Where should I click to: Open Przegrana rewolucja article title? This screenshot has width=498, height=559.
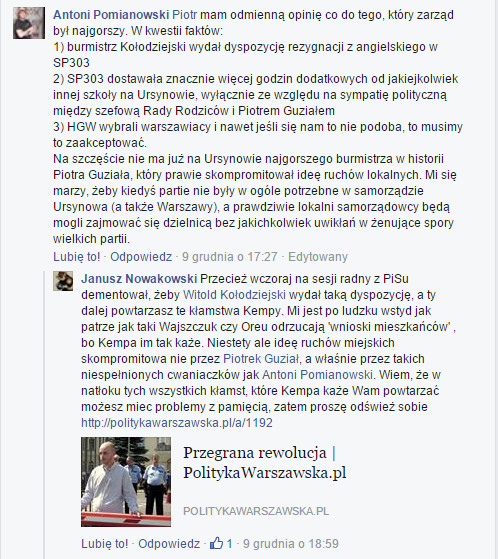[x=265, y=463]
